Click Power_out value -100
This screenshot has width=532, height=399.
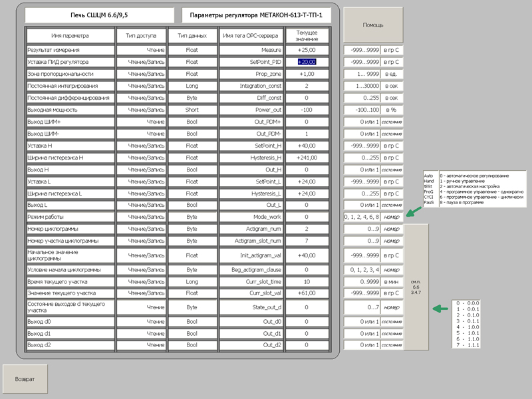pos(307,110)
